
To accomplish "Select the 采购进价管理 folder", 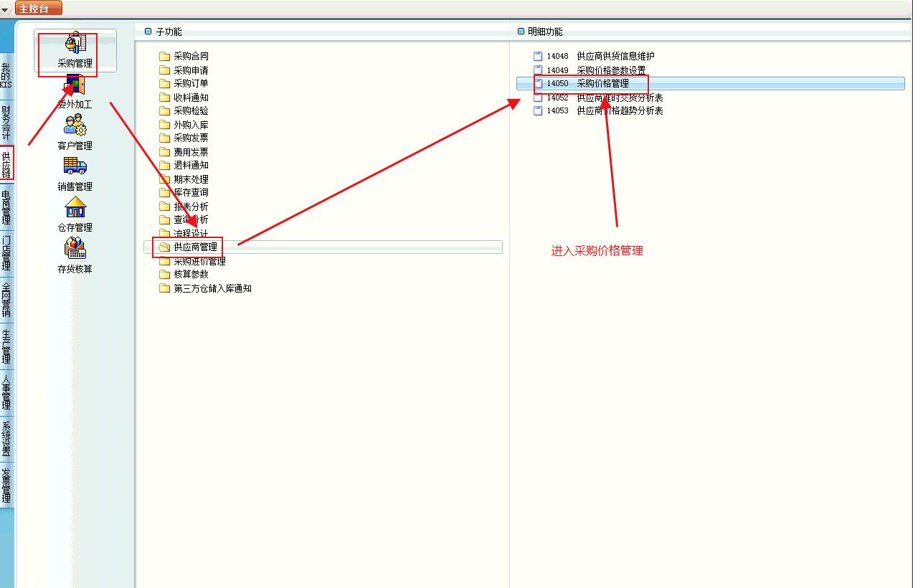I will [x=192, y=261].
